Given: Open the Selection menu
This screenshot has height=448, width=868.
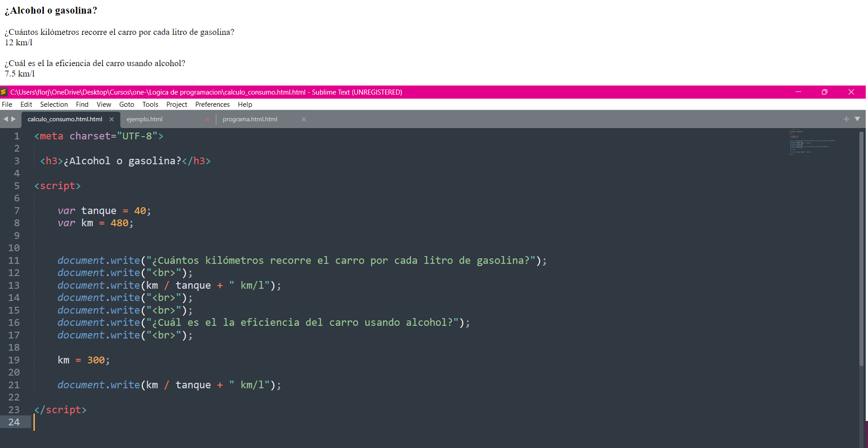Looking at the screenshot, I should (x=54, y=105).
